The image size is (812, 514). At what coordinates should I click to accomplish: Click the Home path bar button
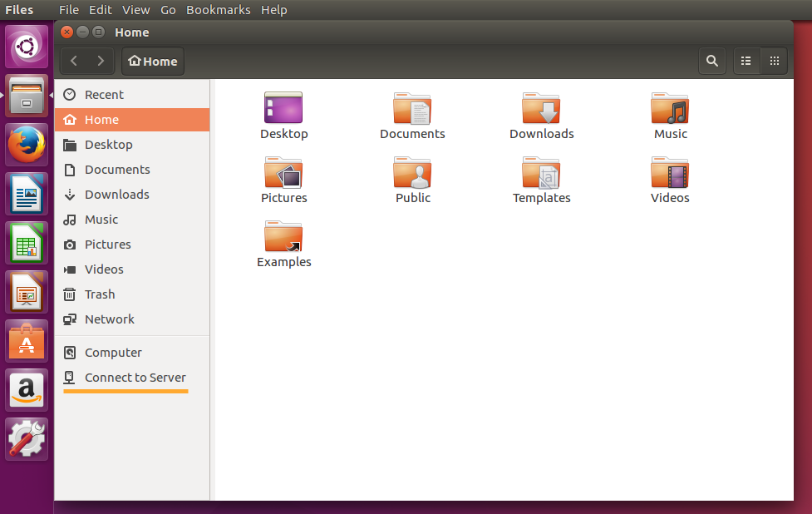153,61
